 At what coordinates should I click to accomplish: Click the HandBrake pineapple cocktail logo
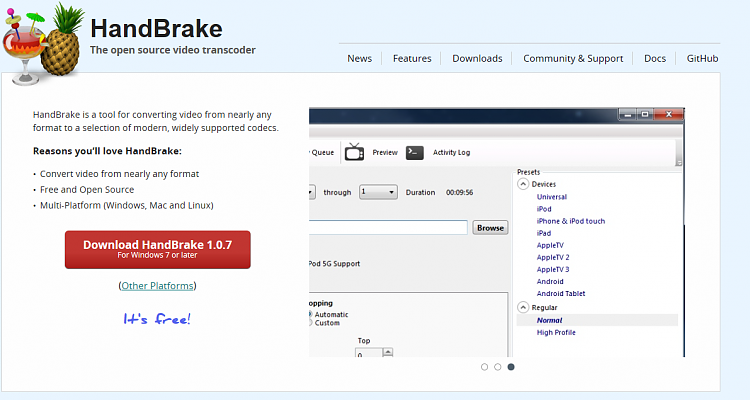(x=43, y=43)
